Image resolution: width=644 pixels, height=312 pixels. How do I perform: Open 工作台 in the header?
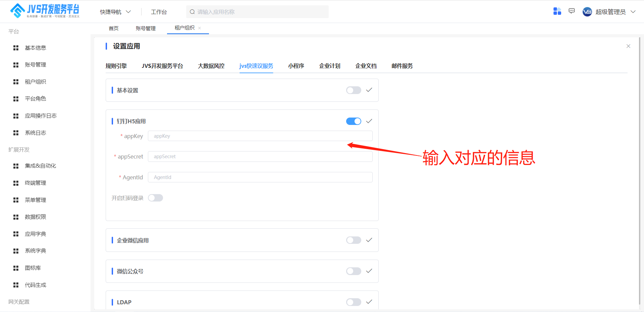pos(159,12)
